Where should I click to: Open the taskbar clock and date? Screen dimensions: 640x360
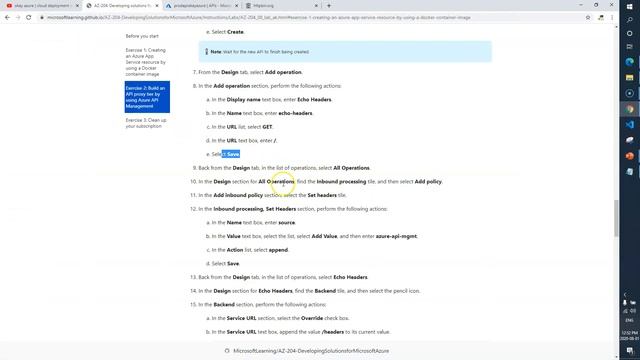tap(629, 336)
